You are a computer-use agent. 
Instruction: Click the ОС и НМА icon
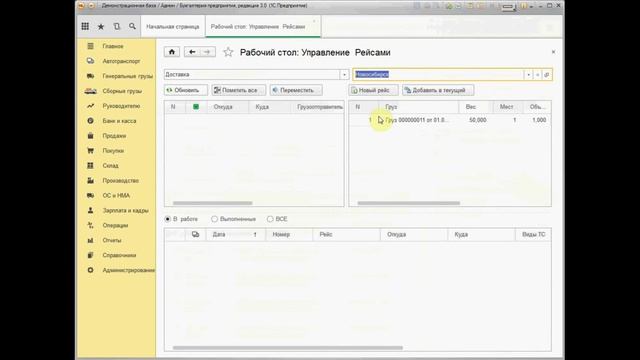coord(91,196)
